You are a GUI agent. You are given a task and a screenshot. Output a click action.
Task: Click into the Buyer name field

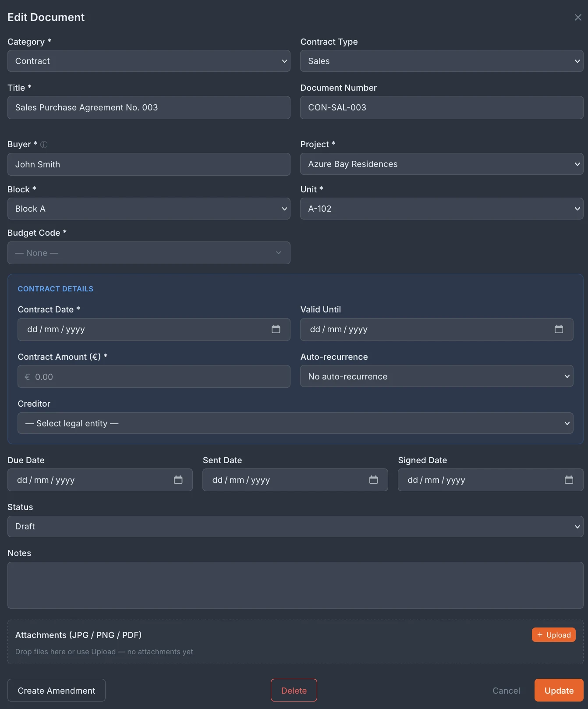(x=149, y=164)
